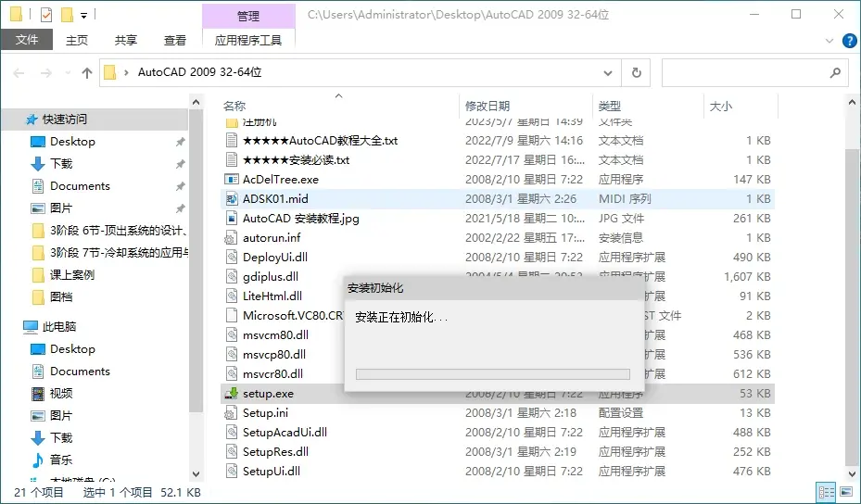Click the forward navigation arrow
861x504 pixels.
tap(46, 72)
